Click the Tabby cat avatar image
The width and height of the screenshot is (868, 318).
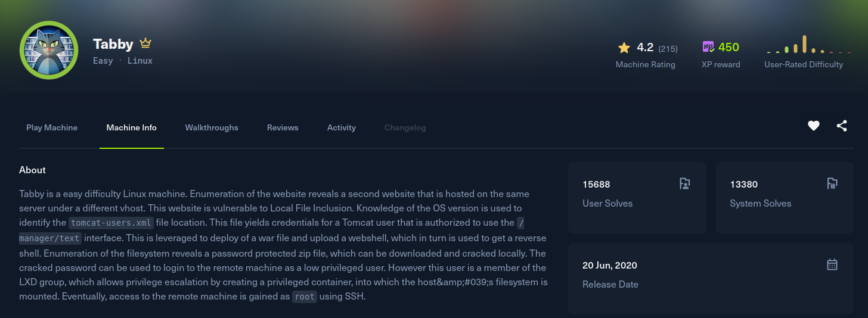(49, 50)
